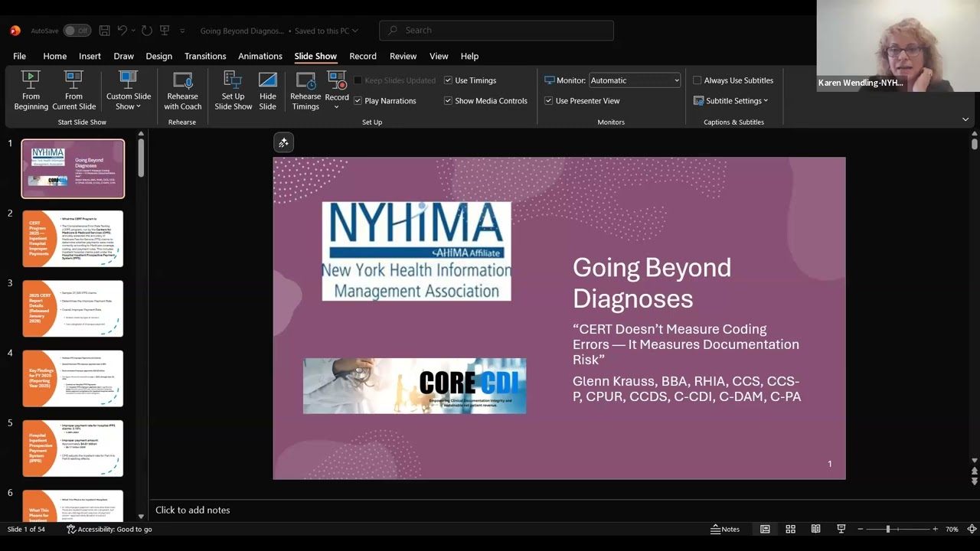Click to add notes area
980x551 pixels.
tap(192, 510)
